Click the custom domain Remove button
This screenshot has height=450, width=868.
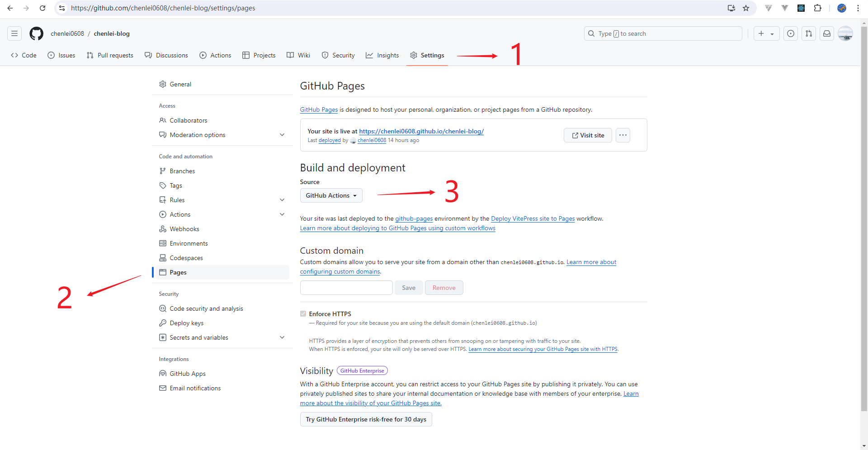click(444, 288)
